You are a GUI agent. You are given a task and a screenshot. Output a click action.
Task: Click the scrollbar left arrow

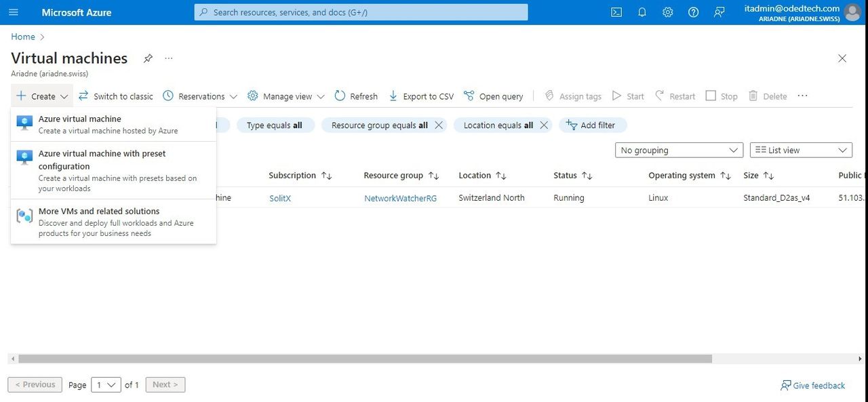pos(12,359)
